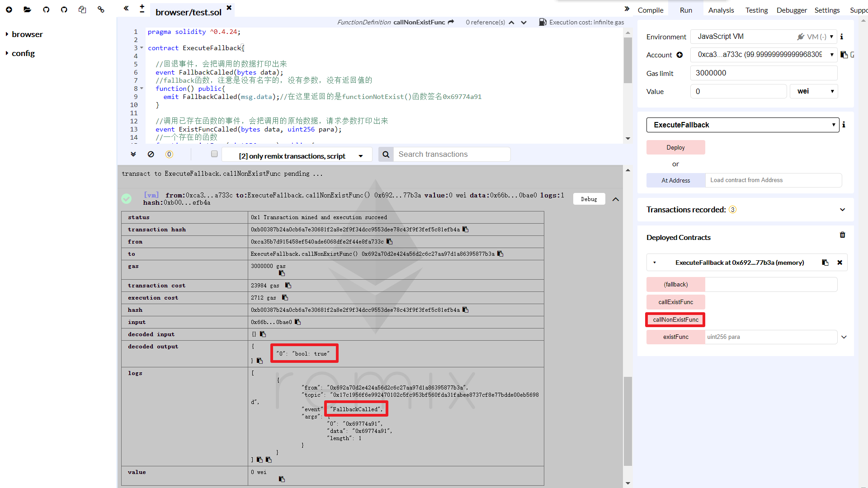Copy all files to another instance icon
The width and height of the screenshot is (868, 488).
(82, 9)
